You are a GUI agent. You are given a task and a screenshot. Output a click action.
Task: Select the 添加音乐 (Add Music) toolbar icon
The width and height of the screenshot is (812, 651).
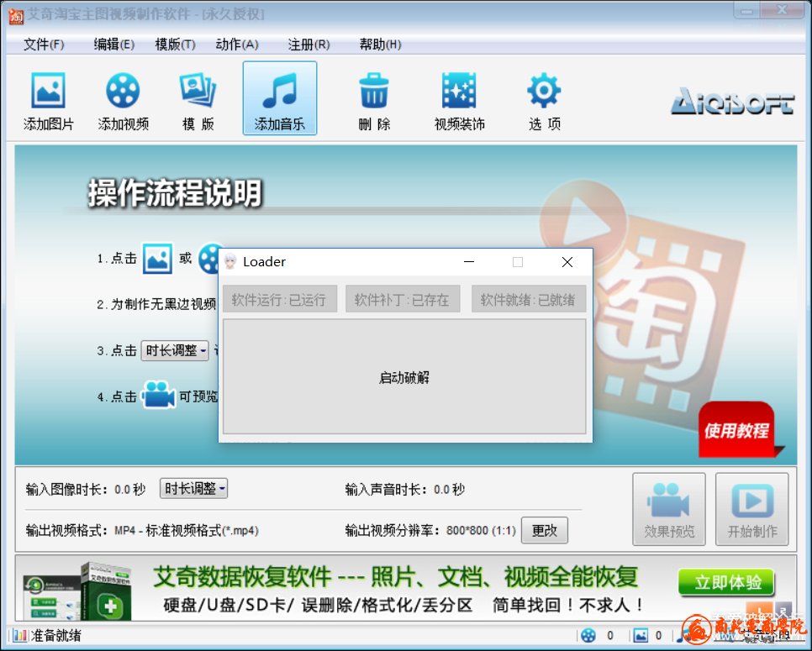(x=279, y=99)
